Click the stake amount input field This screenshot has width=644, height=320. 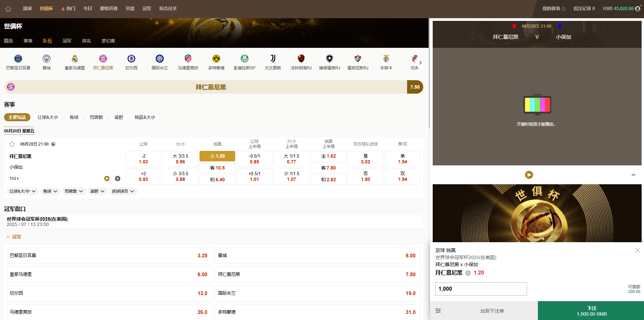481,289
